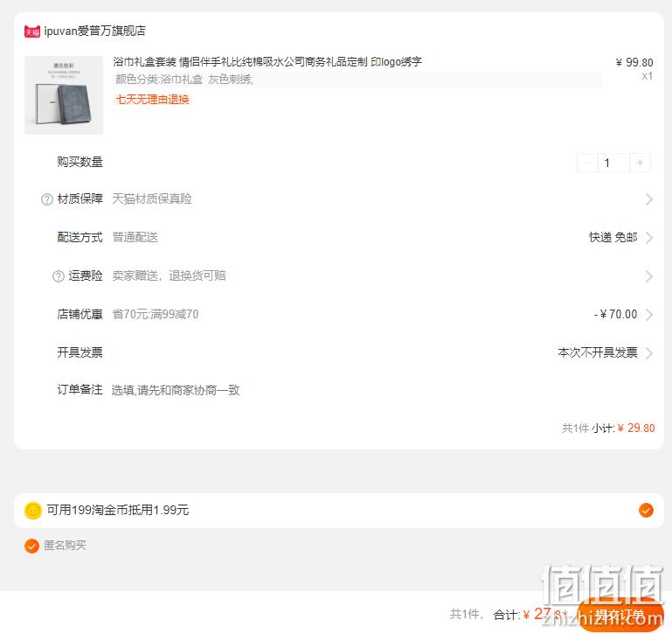Expand the material guarantee row chevron

click(649, 199)
